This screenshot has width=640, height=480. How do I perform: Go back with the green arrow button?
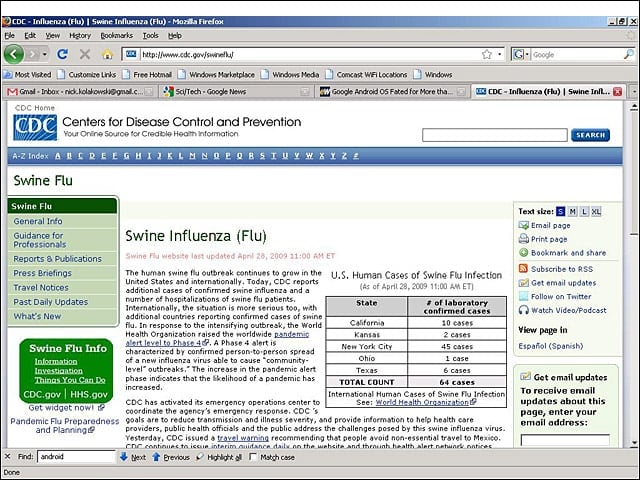pyautogui.click(x=14, y=54)
